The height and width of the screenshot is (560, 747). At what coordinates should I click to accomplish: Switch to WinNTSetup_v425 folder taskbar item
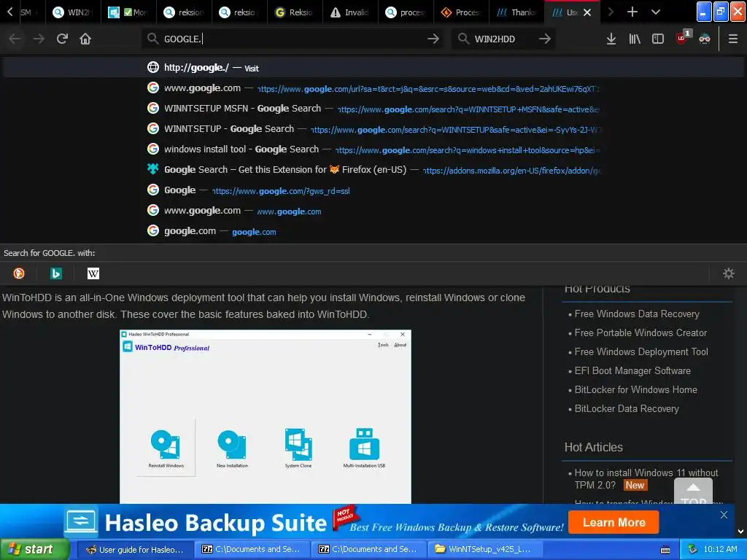pos(486,550)
